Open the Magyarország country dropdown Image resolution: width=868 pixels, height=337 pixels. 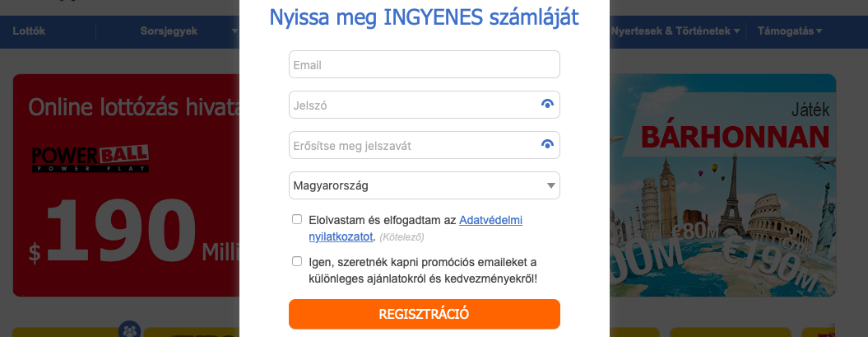(x=424, y=185)
